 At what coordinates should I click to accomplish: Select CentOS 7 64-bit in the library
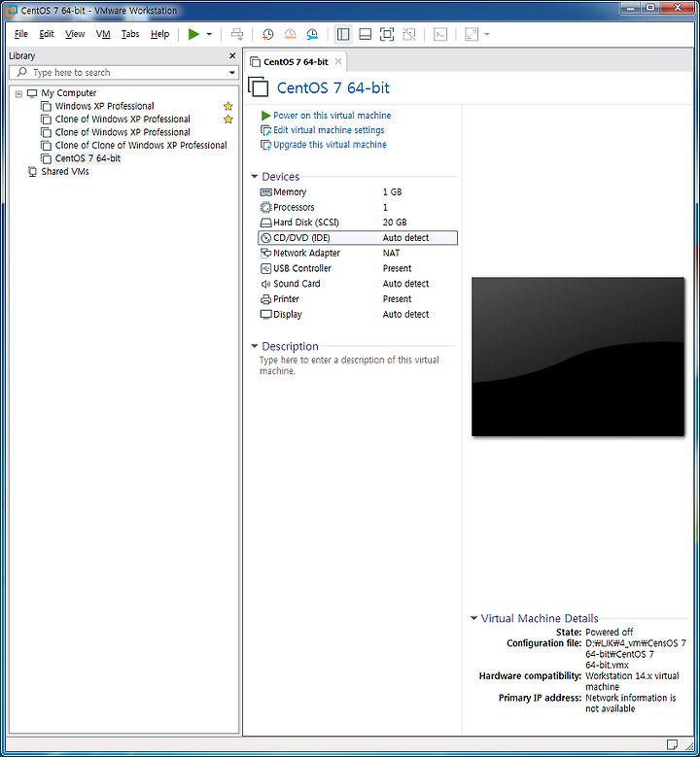pyautogui.click(x=87, y=157)
